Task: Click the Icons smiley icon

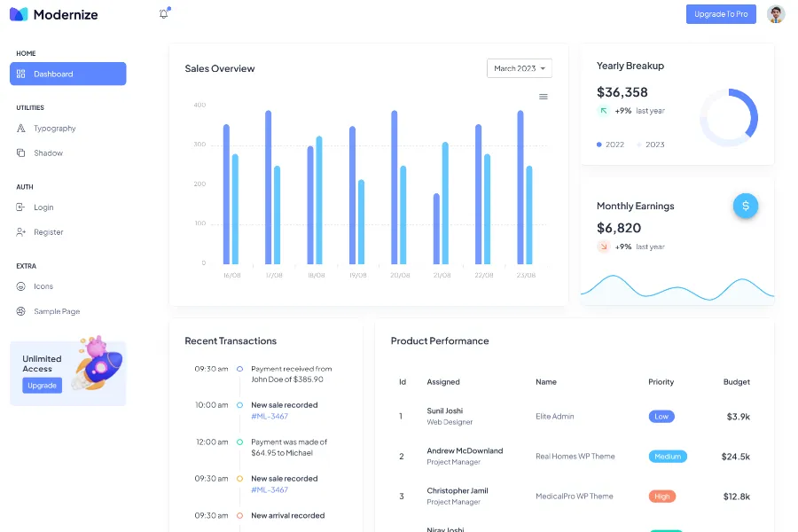Action: coord(21,286)
